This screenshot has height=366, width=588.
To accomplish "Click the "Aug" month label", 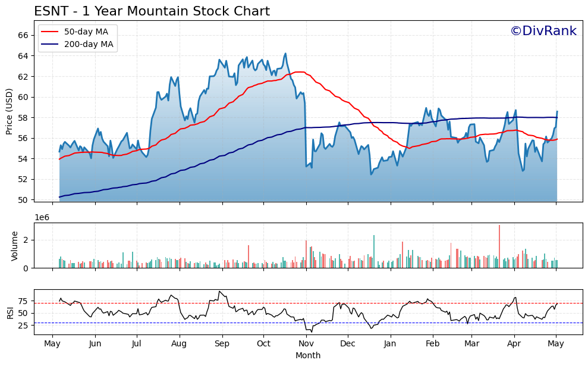I will point(180,344).
